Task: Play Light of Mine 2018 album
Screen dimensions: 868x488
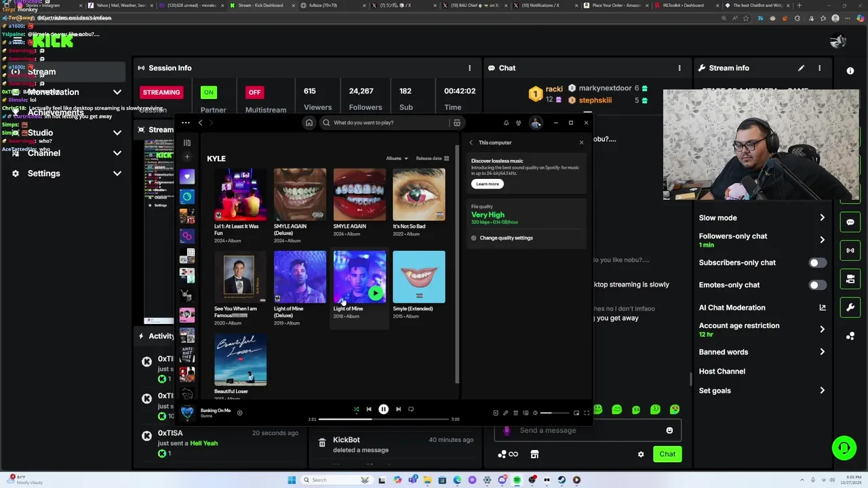Action: [x=376, y=293]
